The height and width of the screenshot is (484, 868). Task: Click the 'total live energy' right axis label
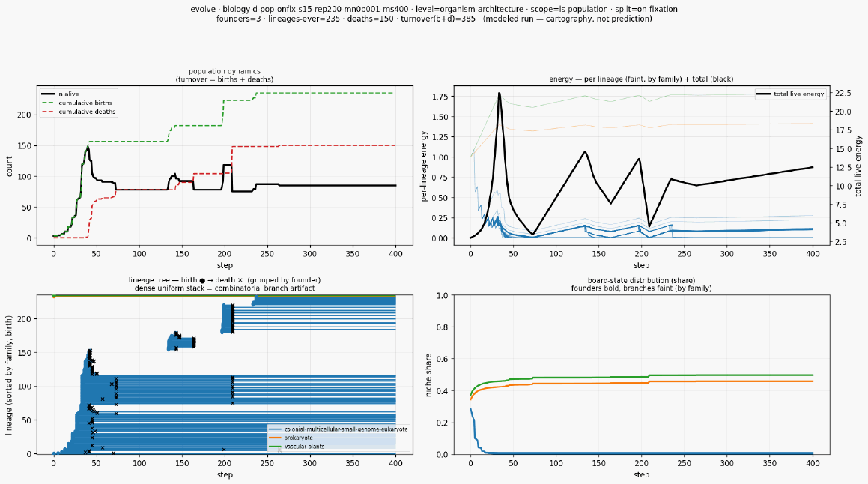click(x=858, y=166)
